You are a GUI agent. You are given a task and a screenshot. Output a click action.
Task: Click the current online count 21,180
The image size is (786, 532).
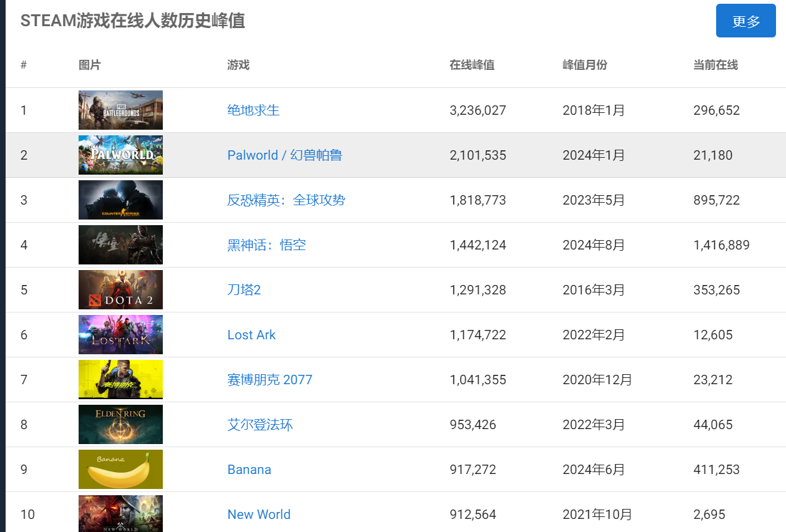click(x=713, y=155)
